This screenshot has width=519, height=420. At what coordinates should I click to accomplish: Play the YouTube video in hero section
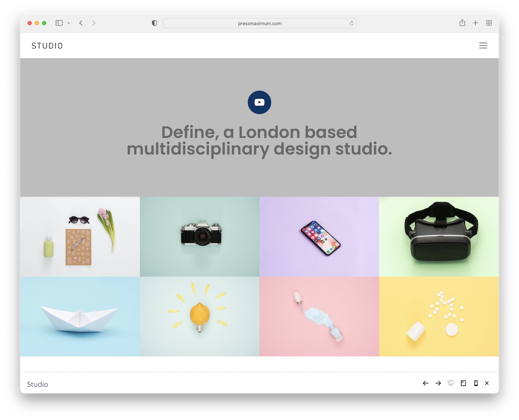[x=259, y=102]
